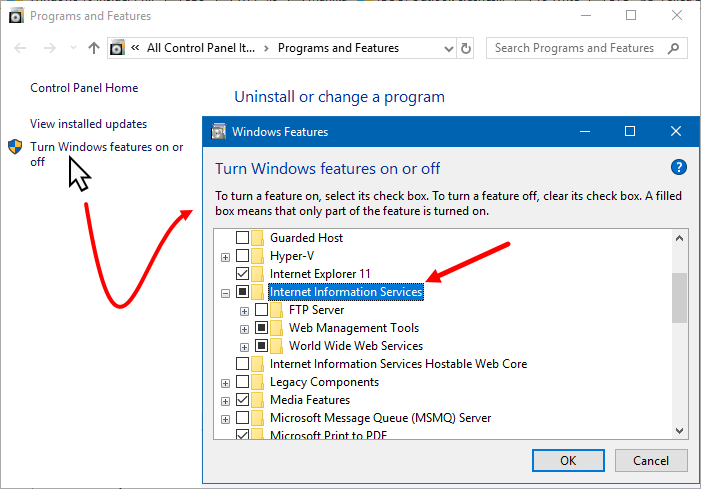Open recent locations dropdown arrow
This screenshot has width=701, height=489.
pos(73,48)
